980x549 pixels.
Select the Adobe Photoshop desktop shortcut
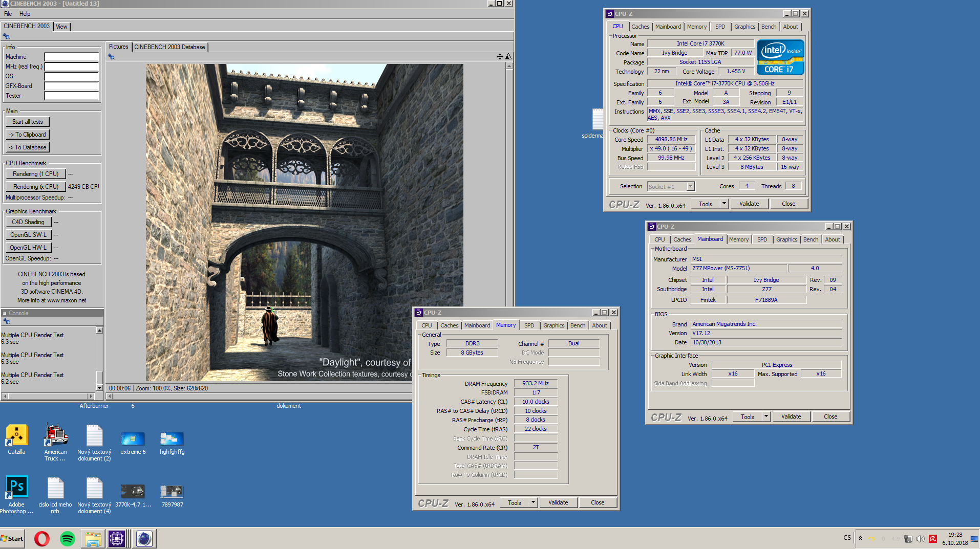[16, 495]
